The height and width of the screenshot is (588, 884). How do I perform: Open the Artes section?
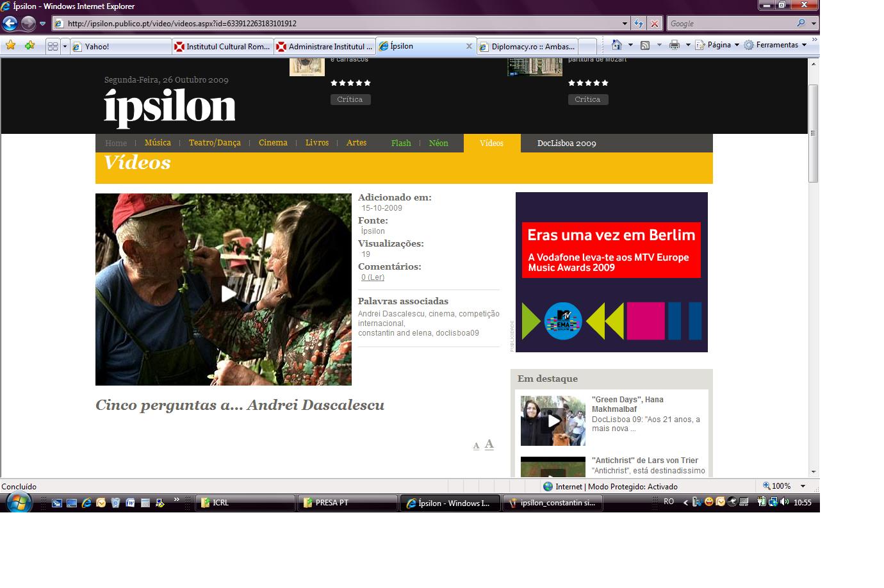(356, 143)
